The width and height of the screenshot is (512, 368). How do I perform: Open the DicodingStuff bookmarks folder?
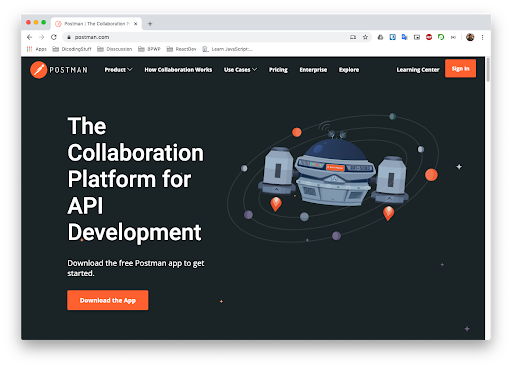click(x=72, y=49)
